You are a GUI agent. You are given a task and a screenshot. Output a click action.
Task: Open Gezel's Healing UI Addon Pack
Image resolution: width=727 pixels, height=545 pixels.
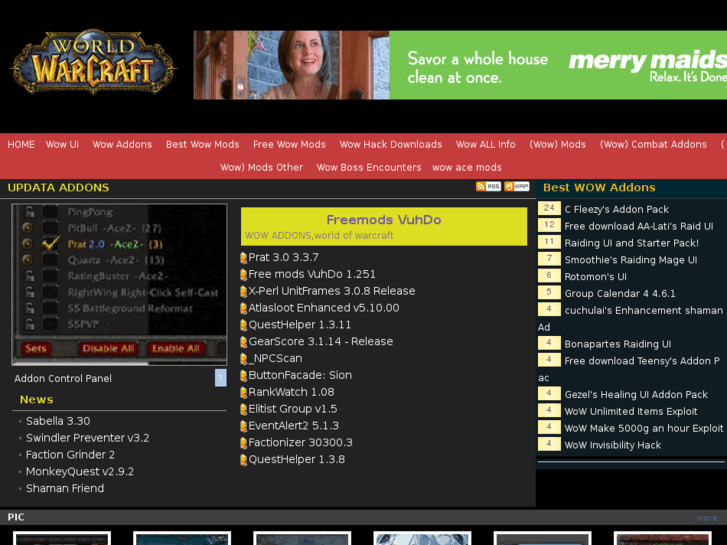(x=636, y=394)
